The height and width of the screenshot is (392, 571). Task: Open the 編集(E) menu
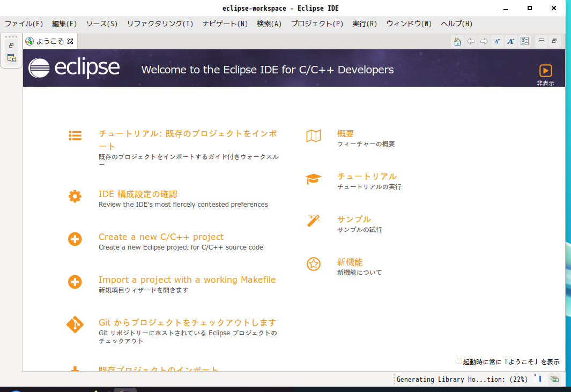point(64,24)
